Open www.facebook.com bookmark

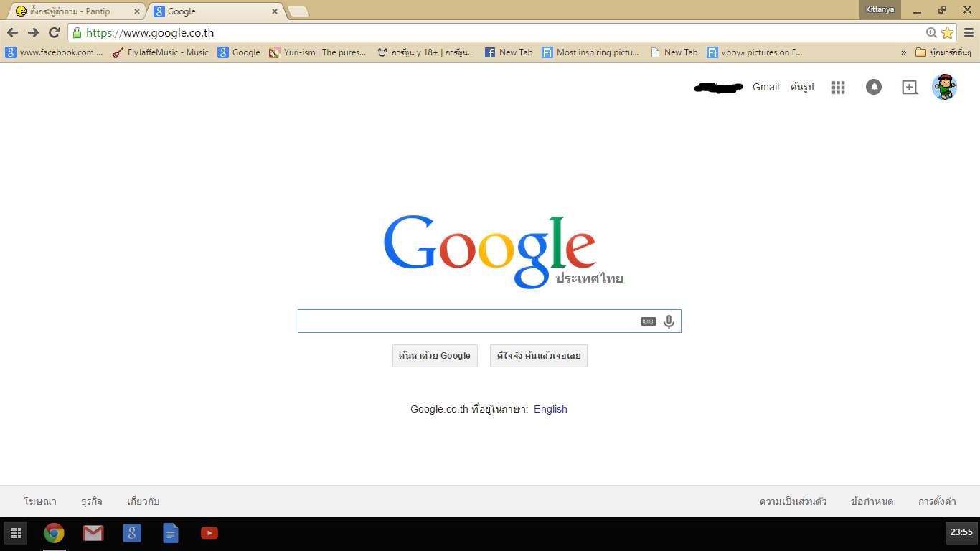[x=55, y=52]
